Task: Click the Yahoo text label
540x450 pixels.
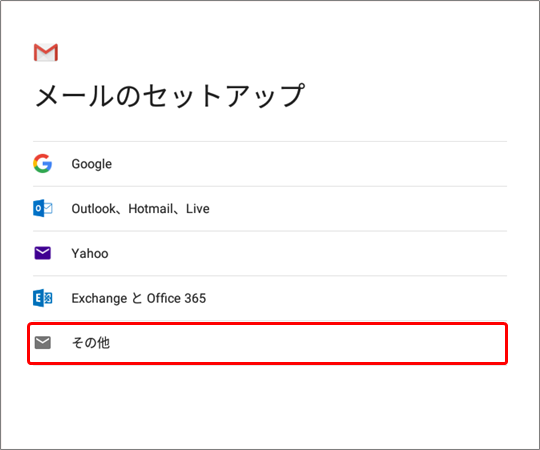Action: tap(90, 253)
